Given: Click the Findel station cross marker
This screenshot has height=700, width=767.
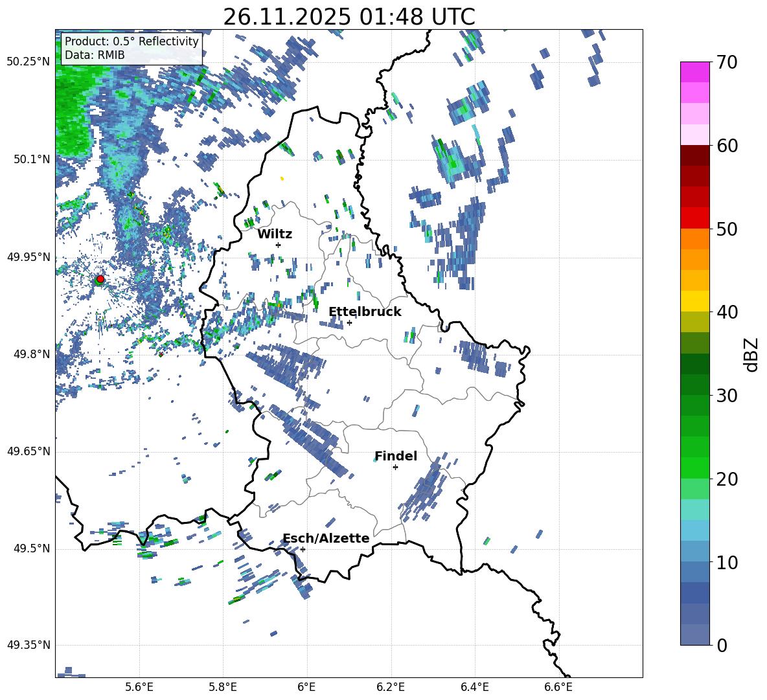Looking at the screenshot, I should click(x=395, y=468).
